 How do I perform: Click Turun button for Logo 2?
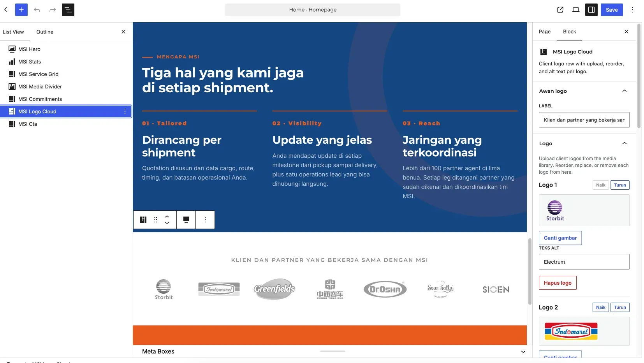tap(620, 307)
